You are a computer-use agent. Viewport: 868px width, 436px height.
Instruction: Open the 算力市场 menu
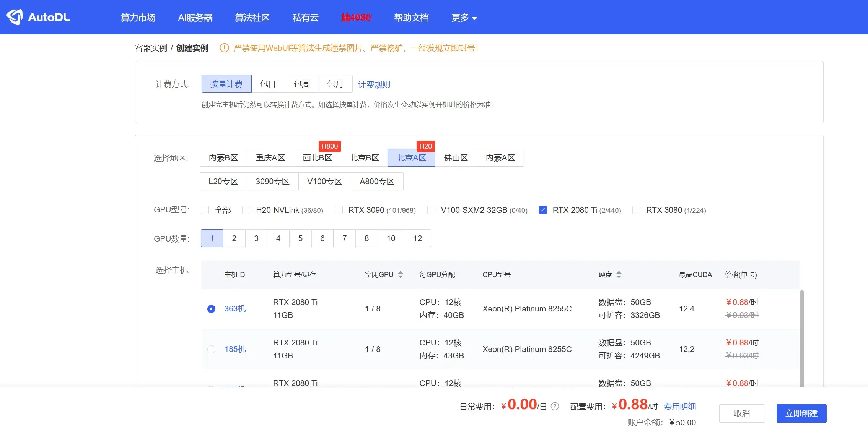click(x=138, y=18)
